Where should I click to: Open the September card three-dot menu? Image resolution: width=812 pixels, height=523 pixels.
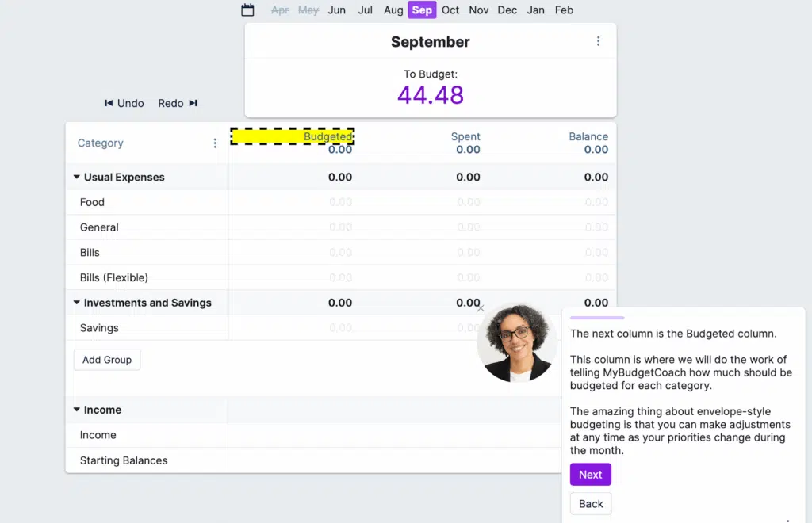pos(598,41)
